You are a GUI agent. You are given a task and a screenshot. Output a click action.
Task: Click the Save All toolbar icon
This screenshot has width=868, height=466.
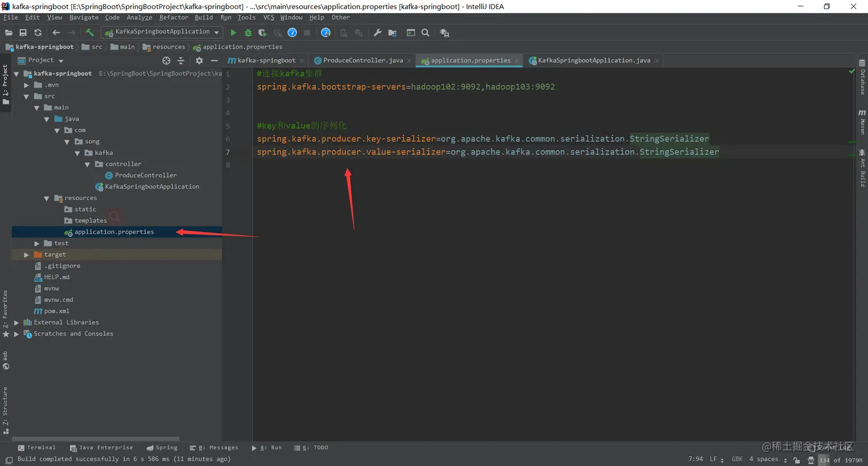24,33
